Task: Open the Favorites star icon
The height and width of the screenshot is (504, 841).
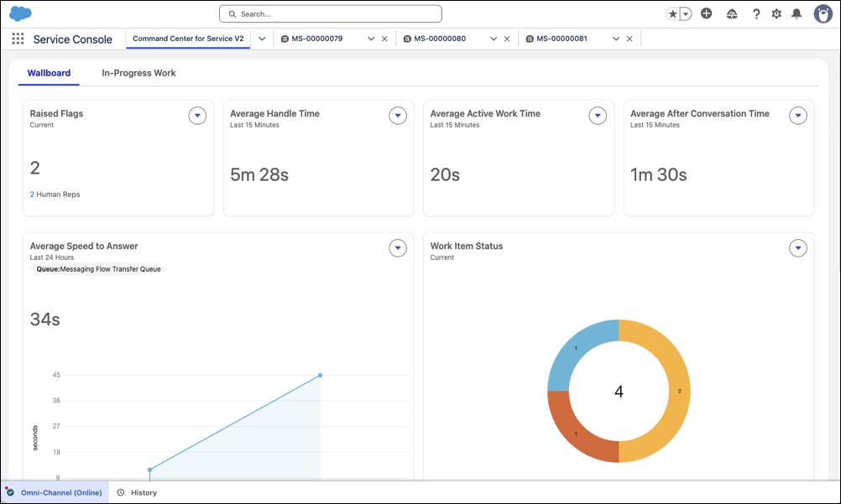Action: (x=672, y=14)
